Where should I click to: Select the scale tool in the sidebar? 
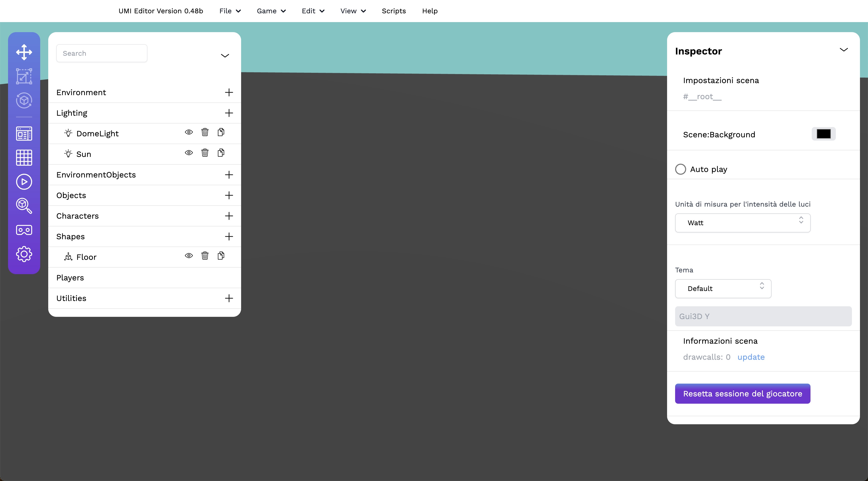coord(24,76)
